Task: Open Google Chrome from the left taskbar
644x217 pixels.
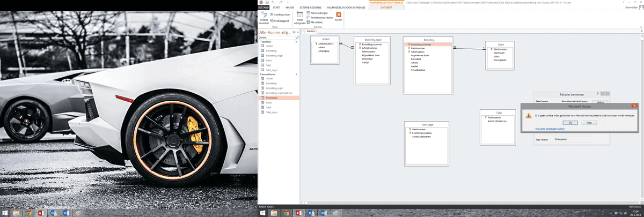Action: click(x=29, y=213)
